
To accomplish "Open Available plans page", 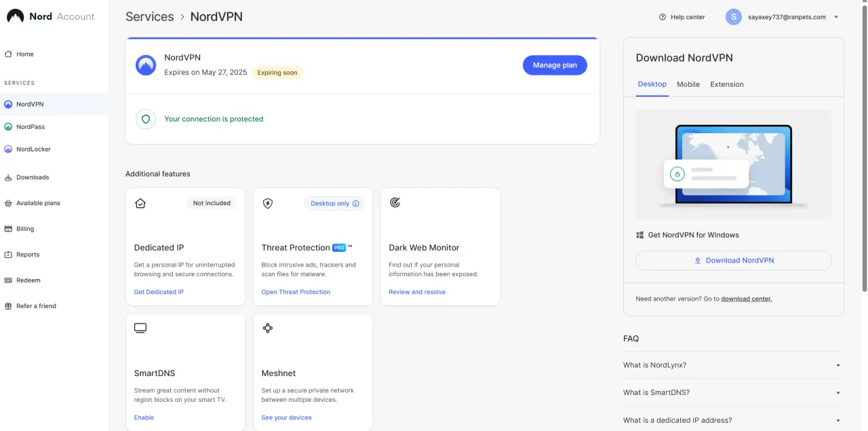I will [x=54, y=203].
